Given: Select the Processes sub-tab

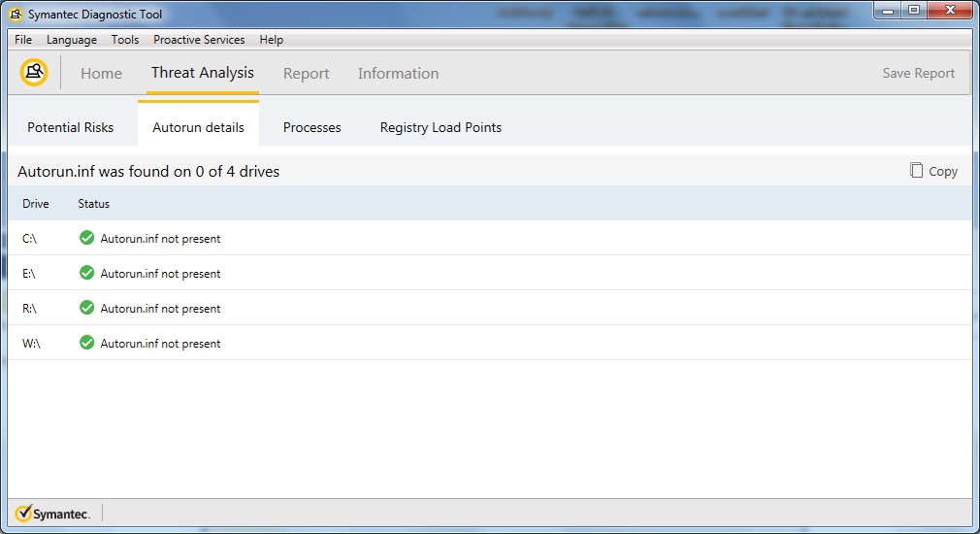Looking at the screenshot, I should (311, 127).
